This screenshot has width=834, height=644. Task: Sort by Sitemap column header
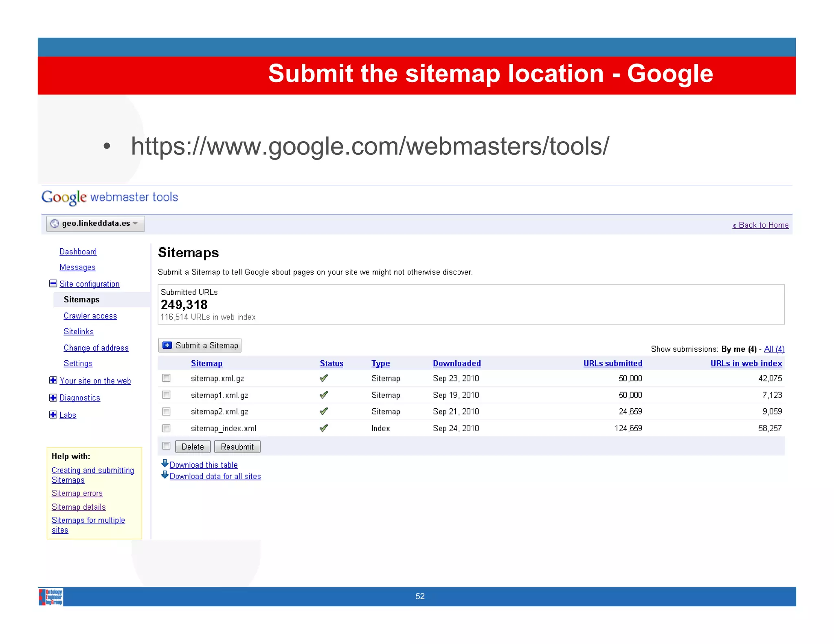point(207,364)
